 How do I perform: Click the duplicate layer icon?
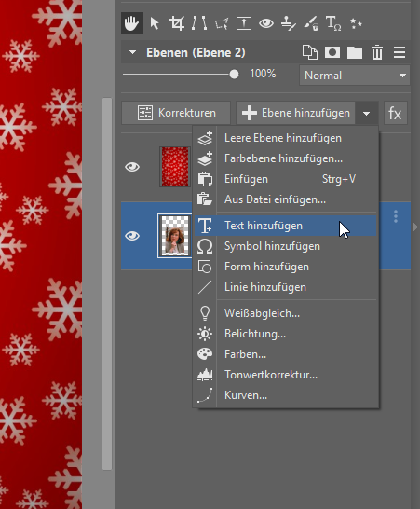point(310,52)
